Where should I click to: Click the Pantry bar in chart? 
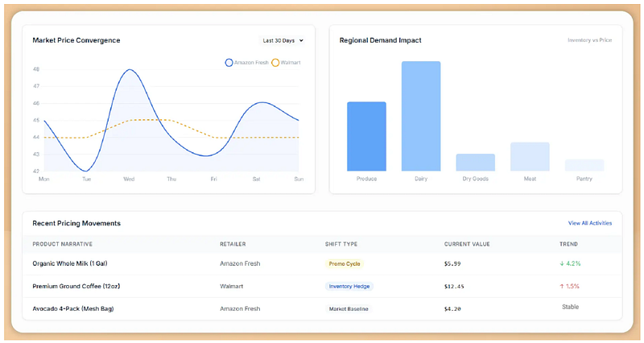584,165
